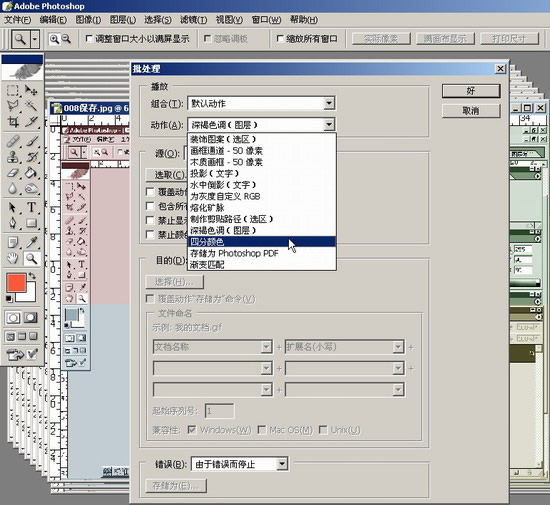Select the Crop tool
550x505 pixels.
(13, 121)
